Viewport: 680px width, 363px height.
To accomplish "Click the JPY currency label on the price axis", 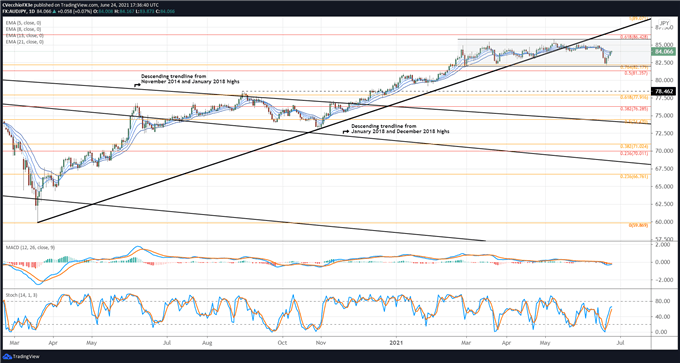I will (664, 23).
